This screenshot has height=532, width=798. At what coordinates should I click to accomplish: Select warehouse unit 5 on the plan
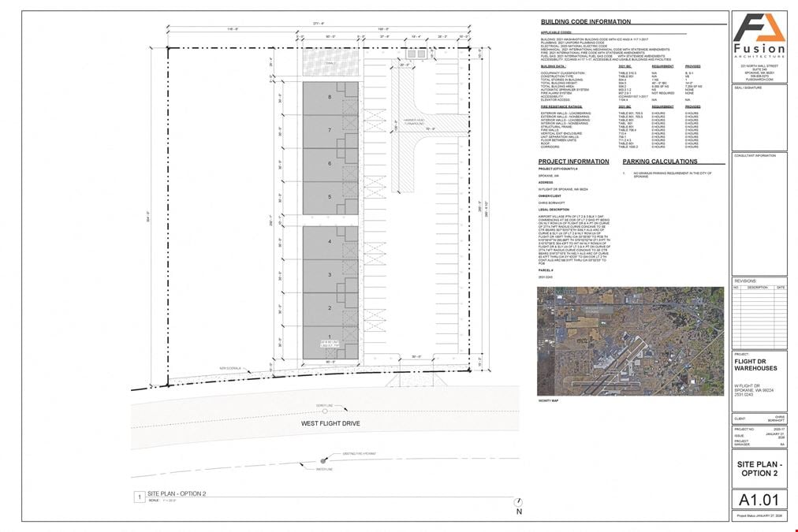coord(330,198)
